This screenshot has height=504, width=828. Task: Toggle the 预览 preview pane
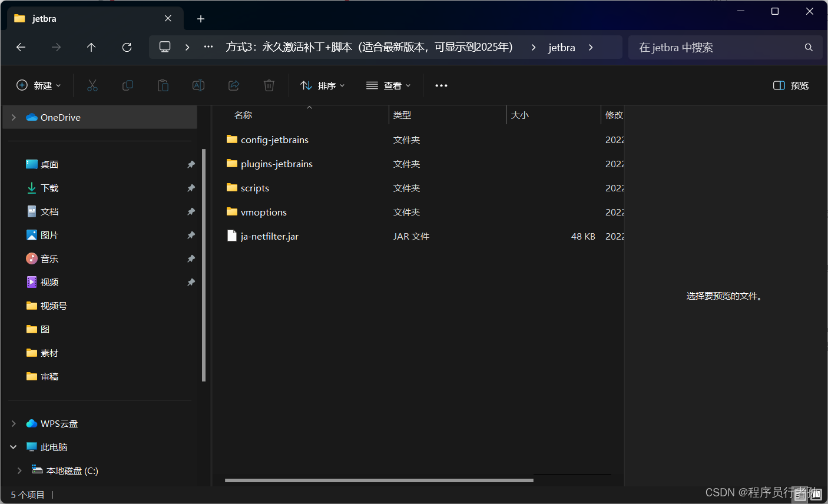pos(791,85)
